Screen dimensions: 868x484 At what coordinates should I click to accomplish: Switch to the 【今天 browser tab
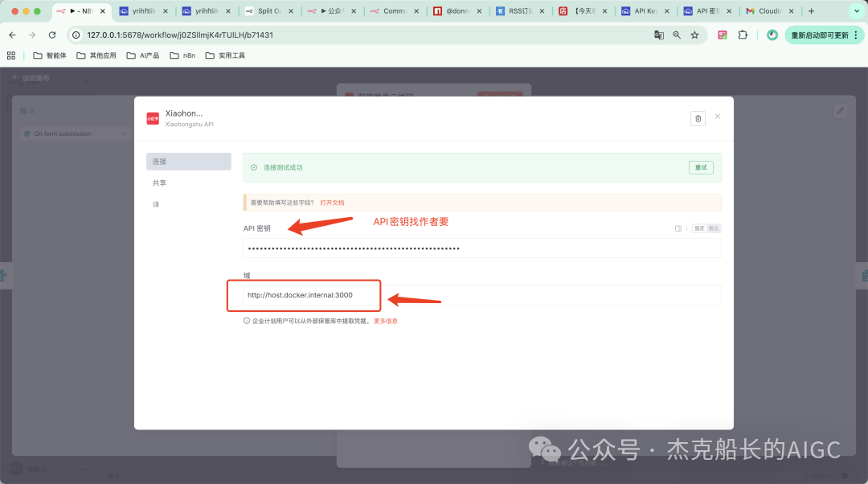click(x=583, y=11)
